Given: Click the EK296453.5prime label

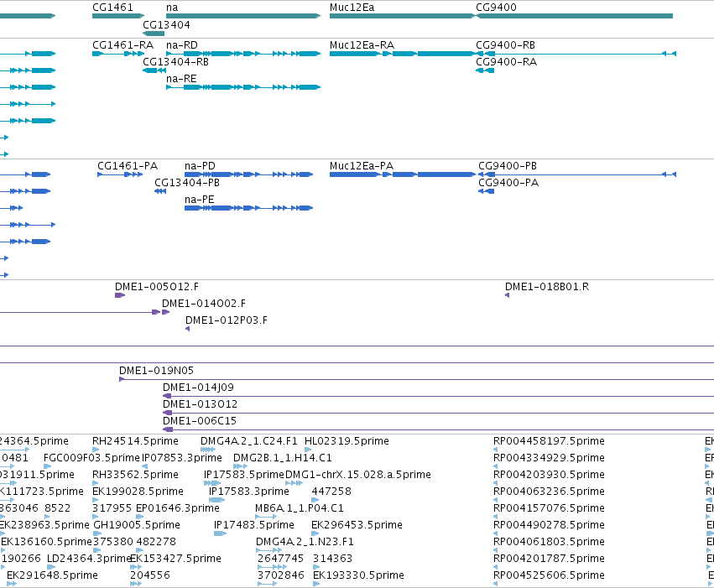Looking at the screenshot, I should click(x=357, y=525).
